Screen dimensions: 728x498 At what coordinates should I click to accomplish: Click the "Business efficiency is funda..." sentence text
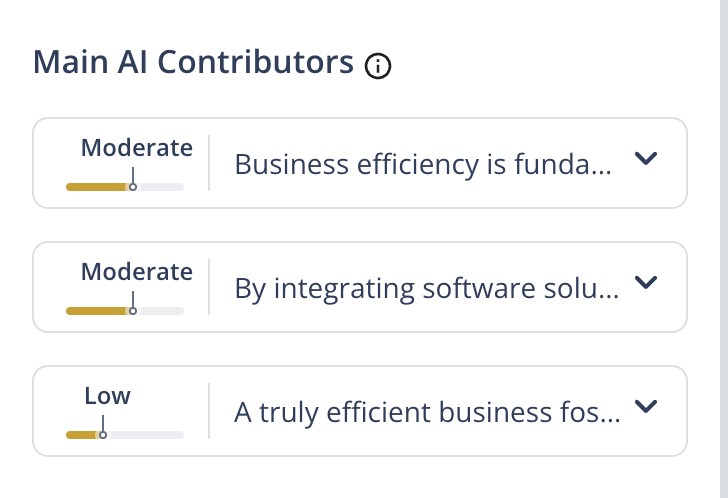coord(421,164)
